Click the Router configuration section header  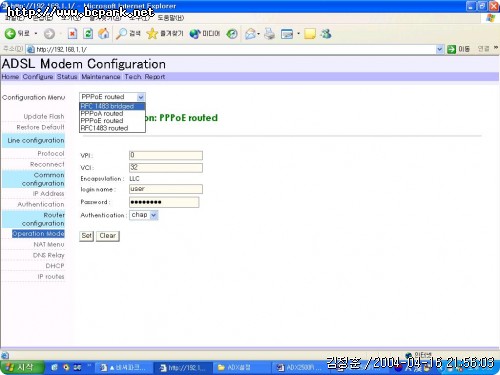[33, 219]
